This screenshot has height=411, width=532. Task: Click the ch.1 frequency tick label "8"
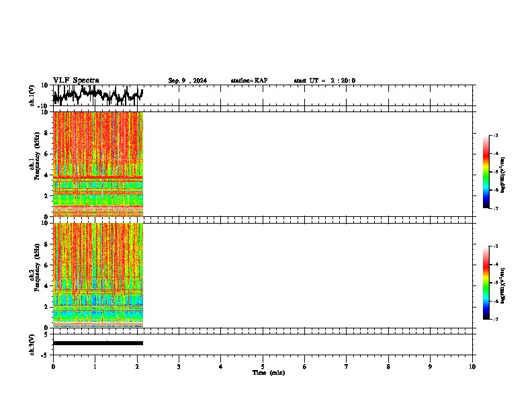[x=46, y=133]
